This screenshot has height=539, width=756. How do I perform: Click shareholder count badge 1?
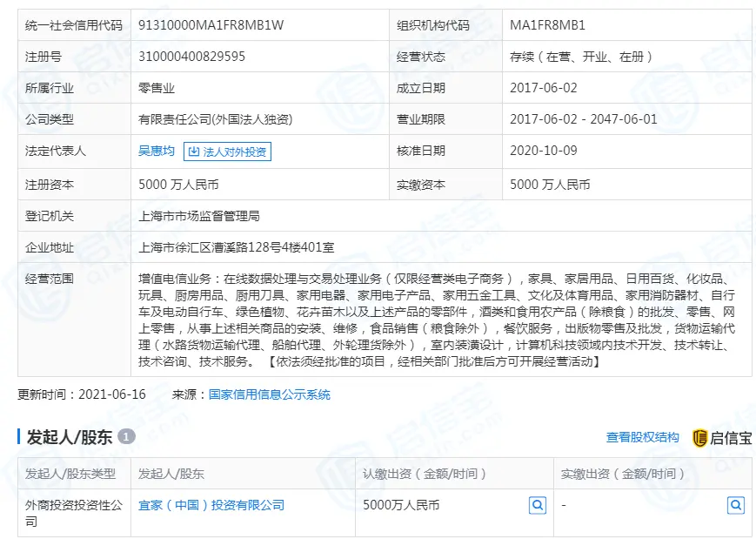tap(126, 437)
